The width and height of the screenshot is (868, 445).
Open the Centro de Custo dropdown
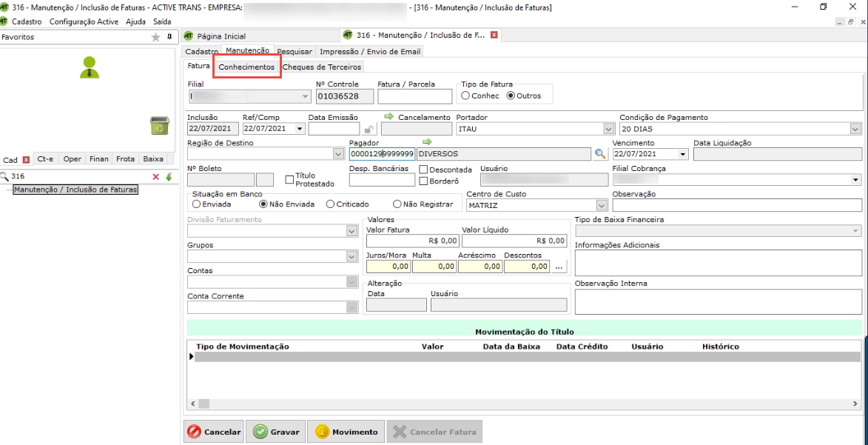[x=601, y=206]
